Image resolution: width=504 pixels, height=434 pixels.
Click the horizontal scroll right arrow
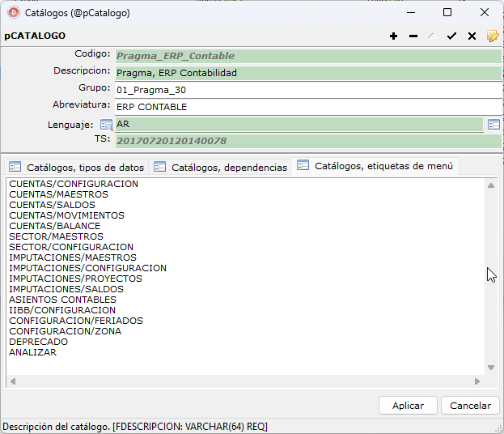[477, 381]
